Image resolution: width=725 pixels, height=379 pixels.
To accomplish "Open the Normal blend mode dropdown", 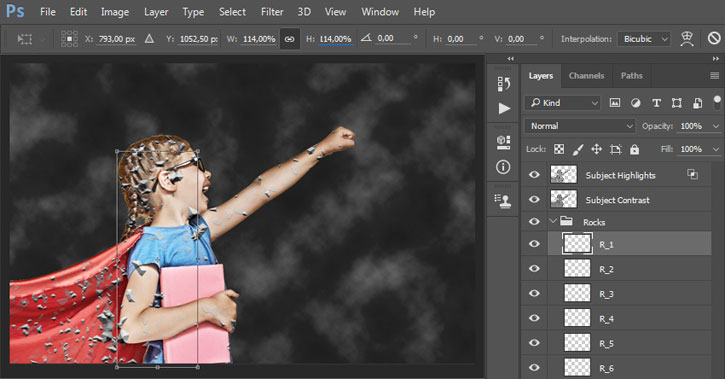I will click(580, 126).
